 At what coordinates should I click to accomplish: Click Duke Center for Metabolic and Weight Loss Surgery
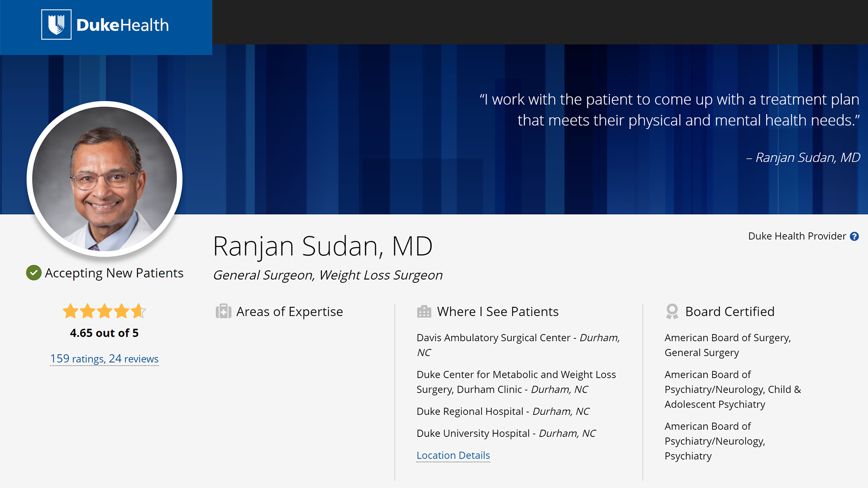click(x=516, y=382)
